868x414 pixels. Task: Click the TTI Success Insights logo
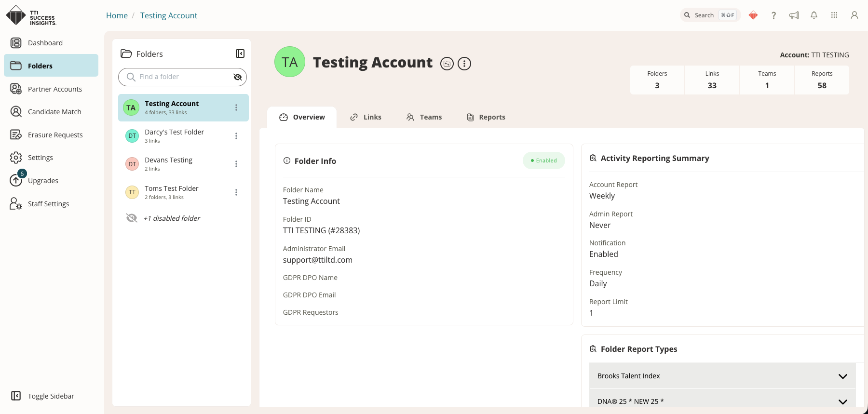coord(31,15)
